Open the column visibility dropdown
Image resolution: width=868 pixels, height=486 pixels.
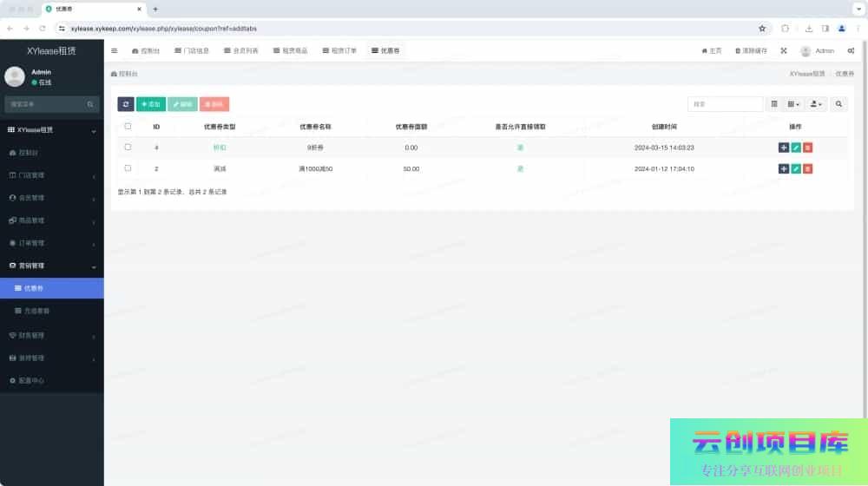(793, 104)
